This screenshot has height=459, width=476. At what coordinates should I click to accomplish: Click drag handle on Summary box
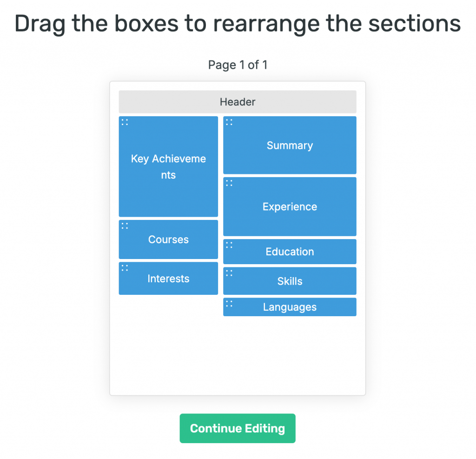[229, 122]
